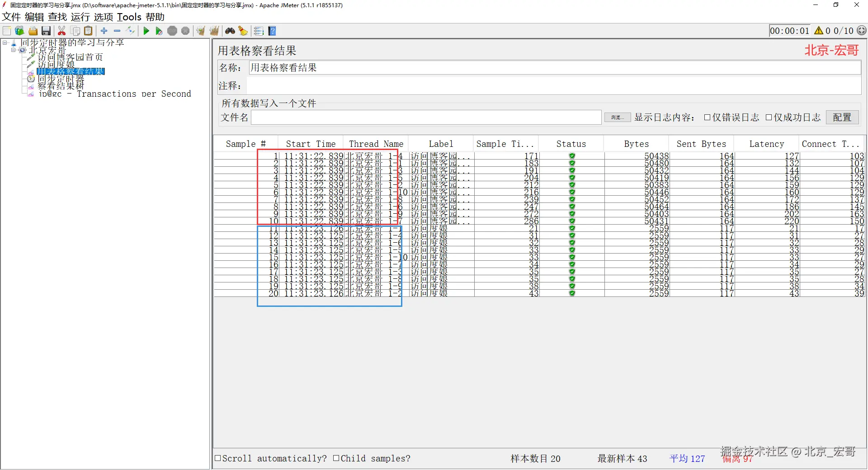Click the Expand All plus toolbar icon

click(x=104, y=31)
